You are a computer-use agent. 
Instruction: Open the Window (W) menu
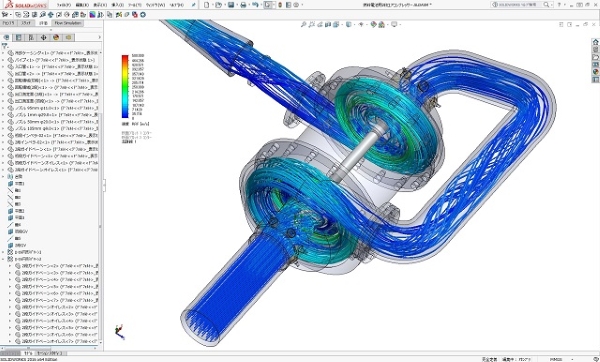[155, 5]
